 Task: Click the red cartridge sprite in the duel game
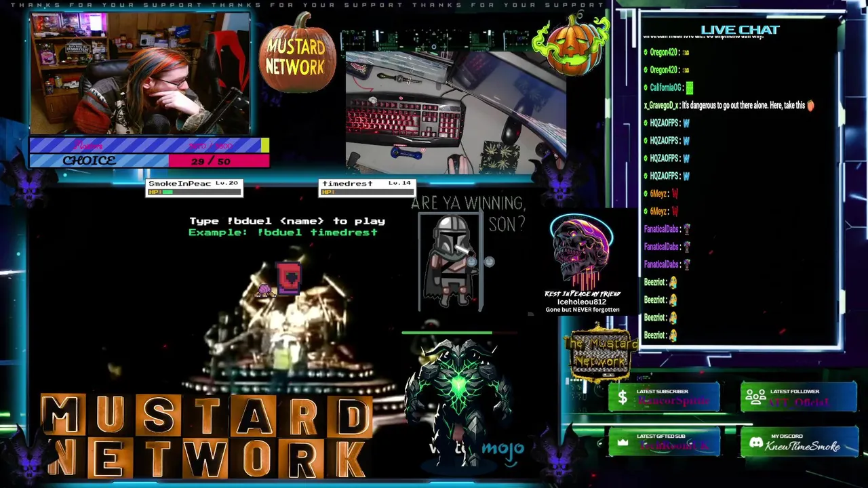click(289, 279)
